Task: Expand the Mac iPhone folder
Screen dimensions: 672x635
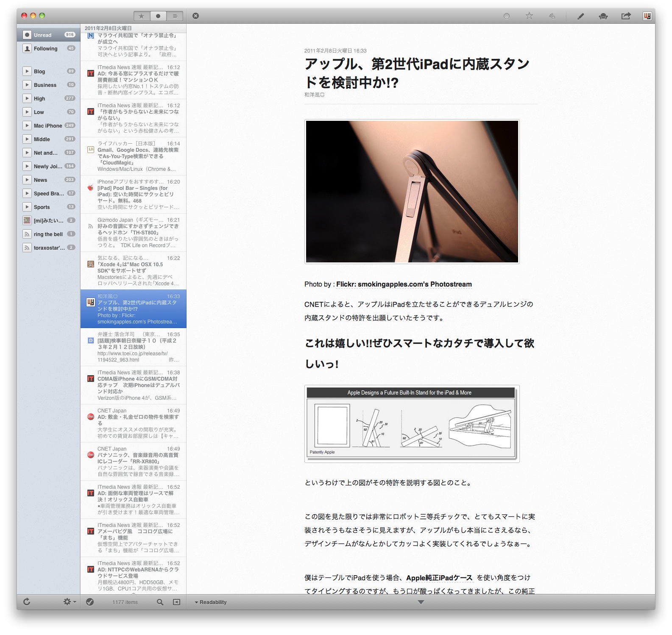Action: pos(27,125)
